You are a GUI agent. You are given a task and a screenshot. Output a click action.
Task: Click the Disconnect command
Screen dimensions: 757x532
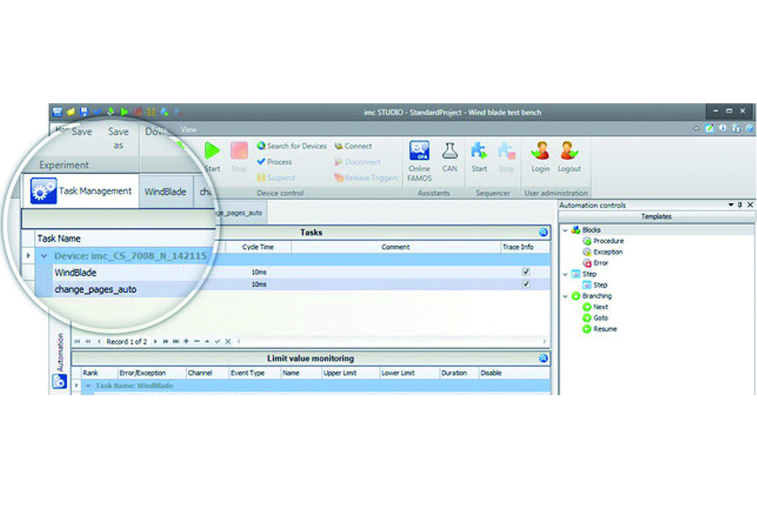pos(357,161)
